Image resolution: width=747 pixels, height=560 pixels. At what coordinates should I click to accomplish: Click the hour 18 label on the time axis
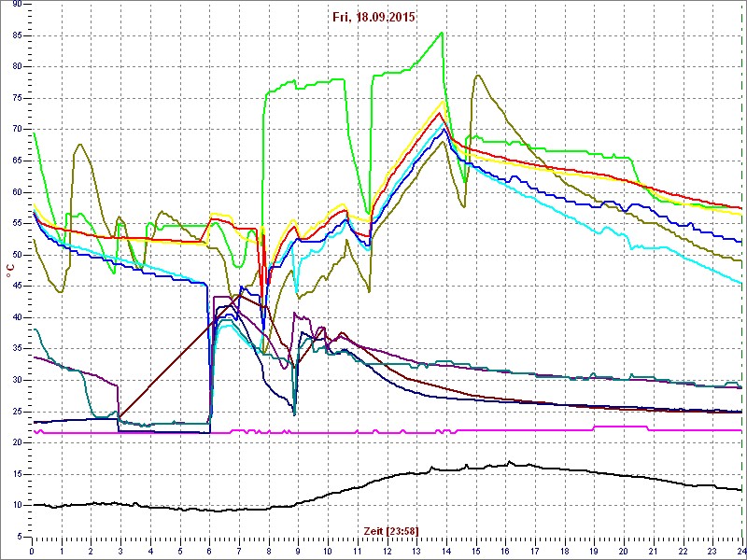click(x=565, y=553)
